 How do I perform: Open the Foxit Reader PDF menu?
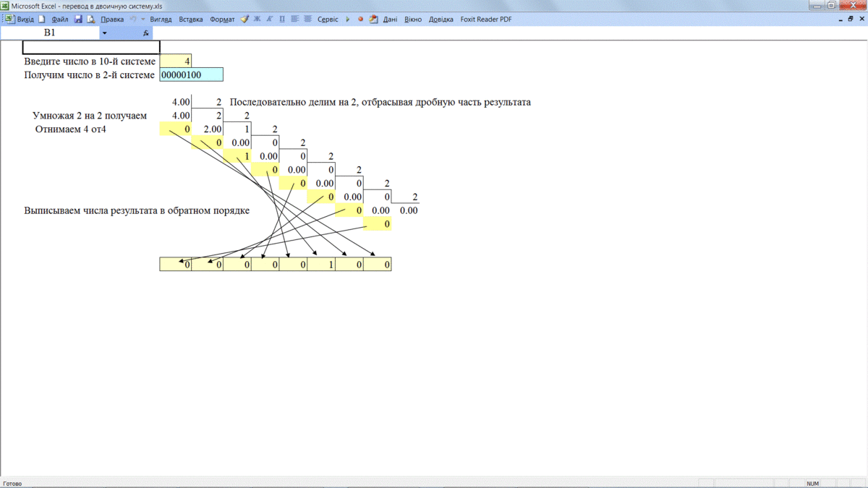click(486, 20)
